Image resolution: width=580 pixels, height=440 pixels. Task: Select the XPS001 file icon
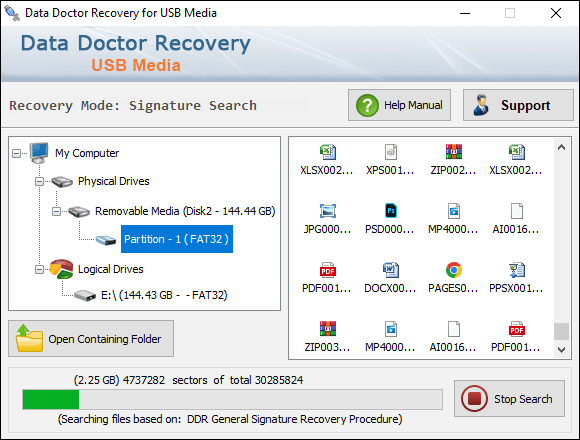pos(391,152)
